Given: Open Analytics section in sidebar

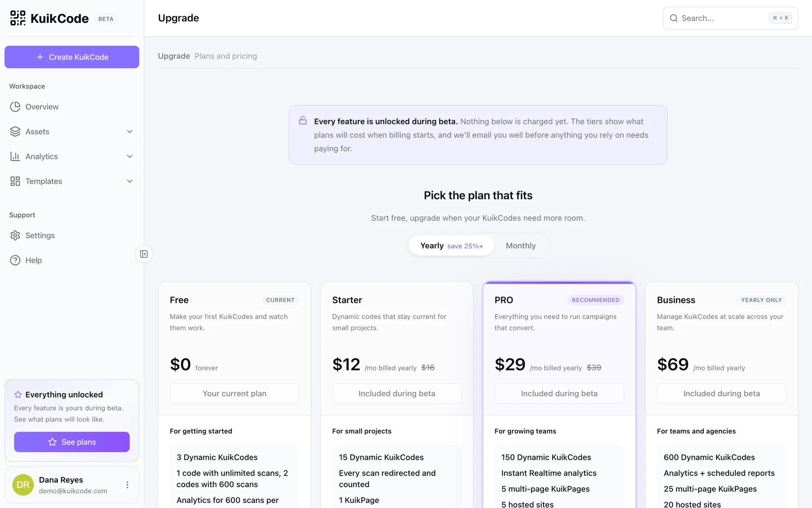Looking at the screenshot, I should 72,156.
